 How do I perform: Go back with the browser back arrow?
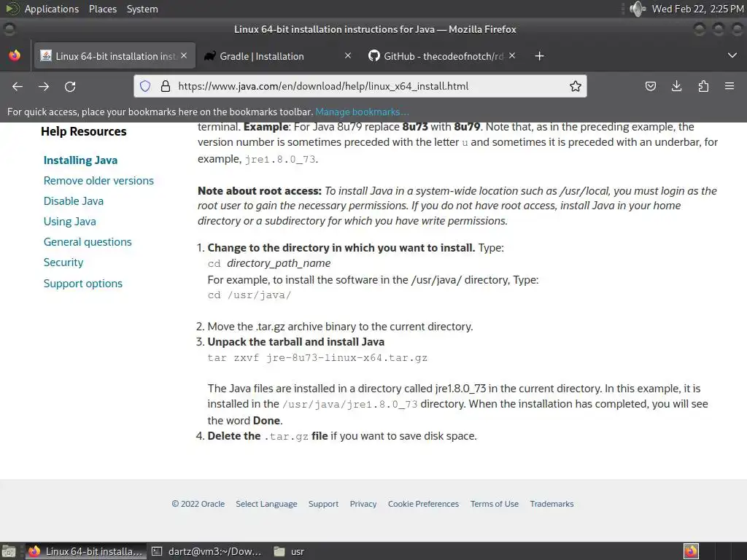tap(18, 86)
